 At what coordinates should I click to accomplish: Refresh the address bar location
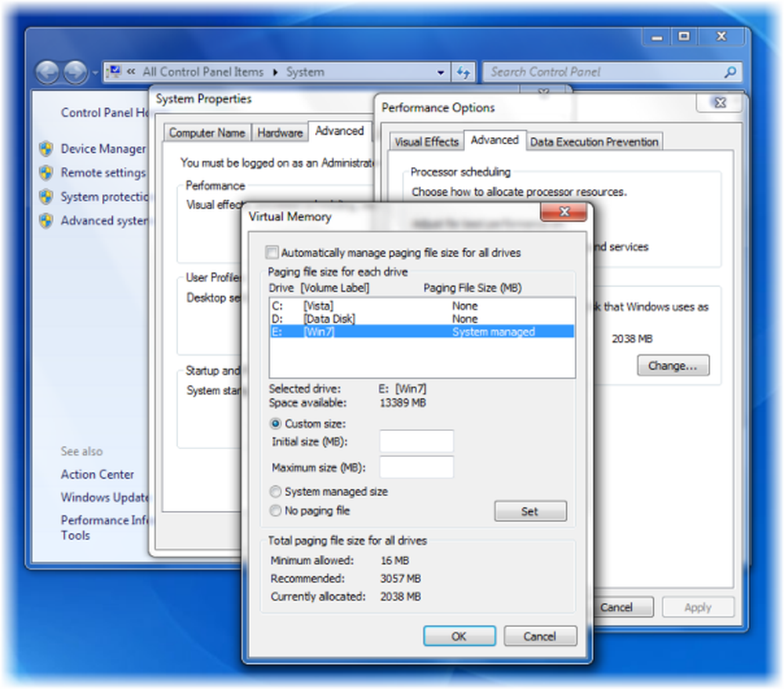click(463, 72)
